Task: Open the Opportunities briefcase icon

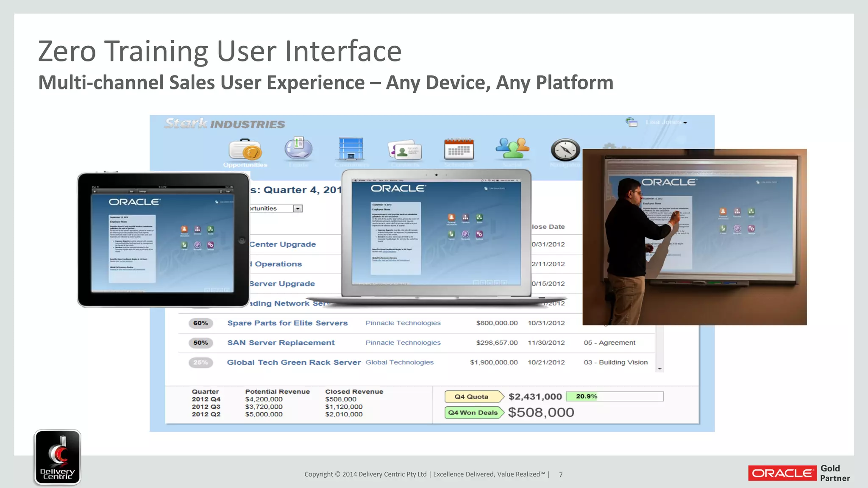Action: (245, 150)
